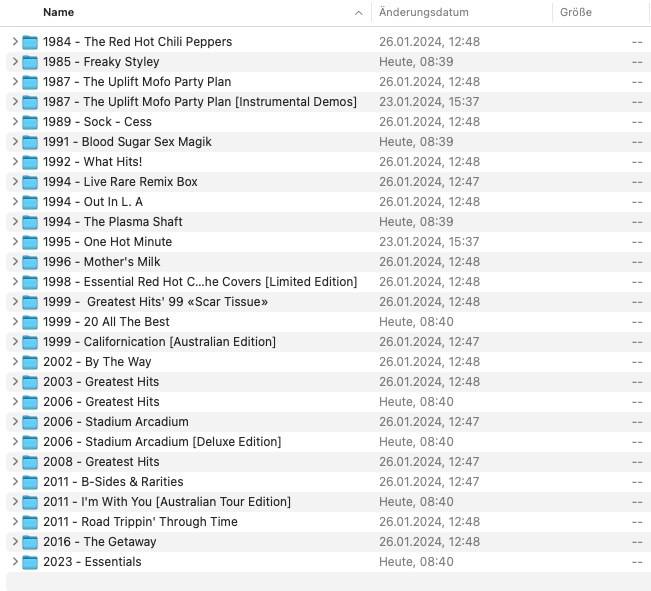Click the folder icon beside 2023 - Essentials
The height and width of the screenshot is (591, 651).
(x=29, y=562)
